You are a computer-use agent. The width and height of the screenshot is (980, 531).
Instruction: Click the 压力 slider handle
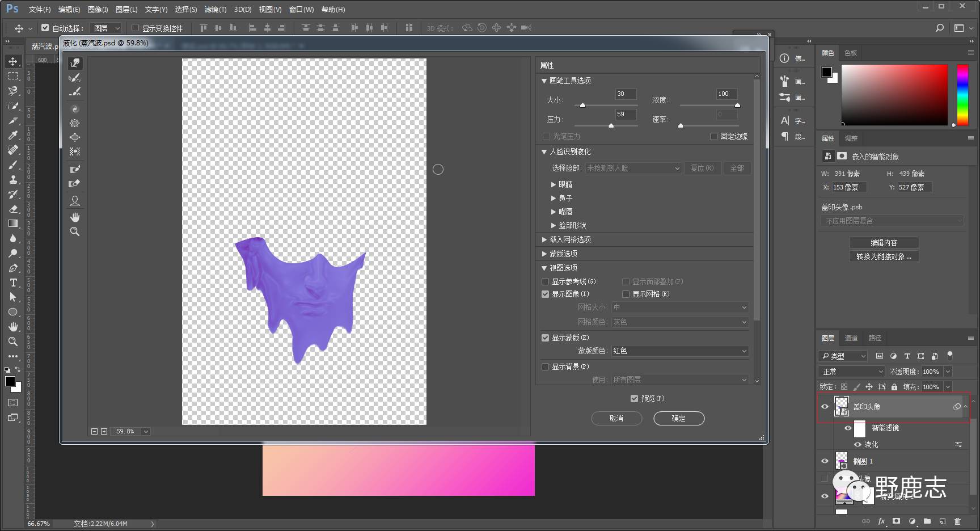pyautogui.click(x=611, y=125)
